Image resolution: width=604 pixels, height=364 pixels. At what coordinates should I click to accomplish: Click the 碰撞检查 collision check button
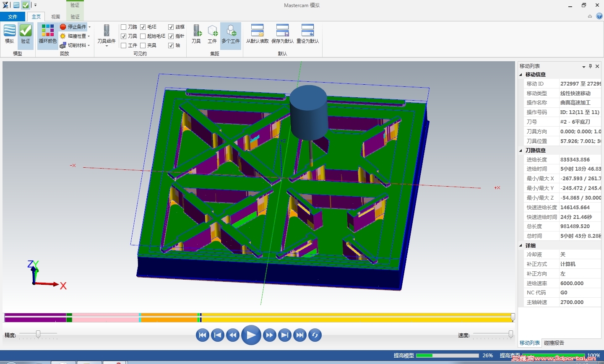pos(73,36)
